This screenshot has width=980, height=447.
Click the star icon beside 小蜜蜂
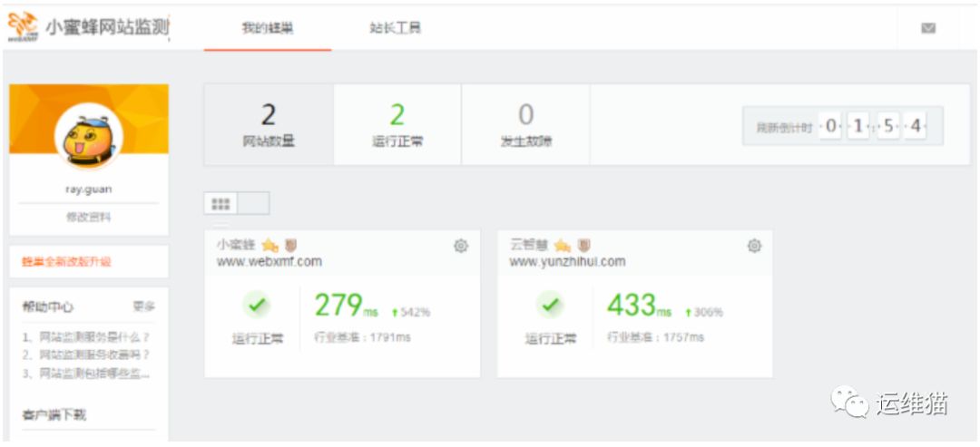point(269,246)
